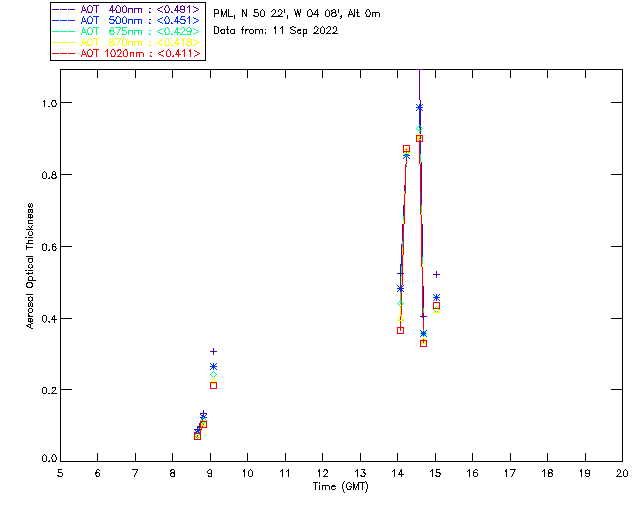640x512 pixels.
Task: Click the x-axis tick label 10
Action: click(247, 473)
